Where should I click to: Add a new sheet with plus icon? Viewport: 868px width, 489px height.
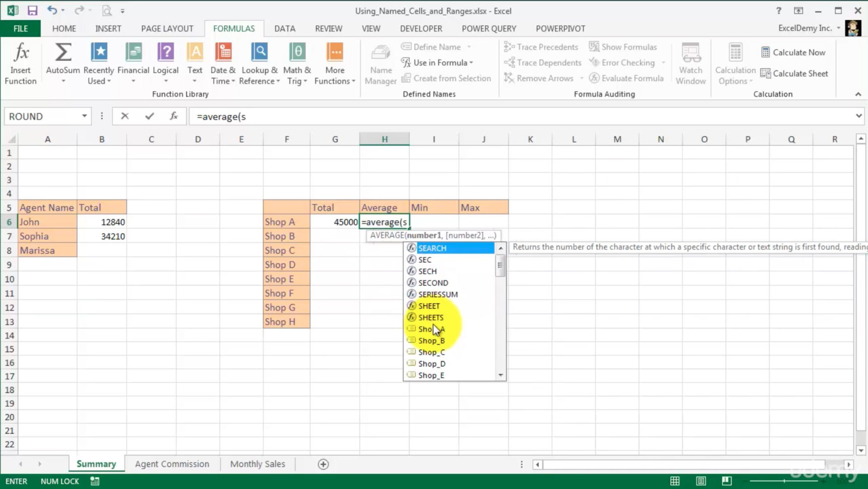click(x=323, y=464)
